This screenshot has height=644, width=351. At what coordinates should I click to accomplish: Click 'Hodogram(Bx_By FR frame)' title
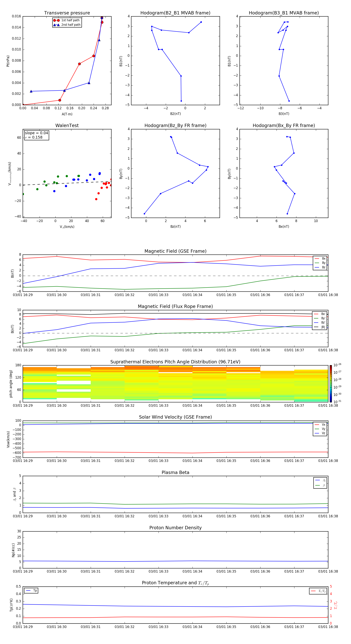(284, 125)
